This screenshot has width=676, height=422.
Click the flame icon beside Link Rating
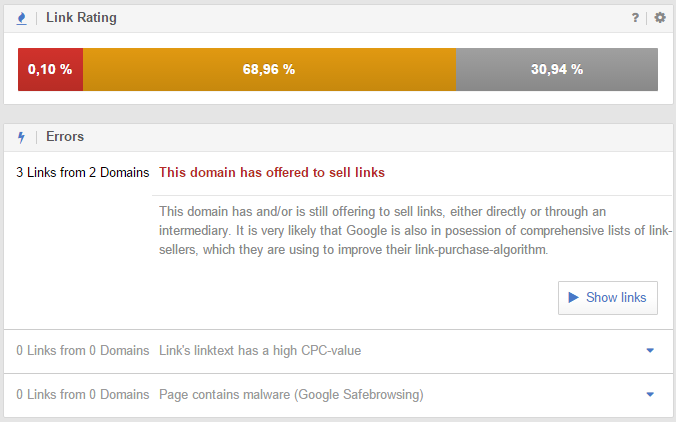coord(21,18)
